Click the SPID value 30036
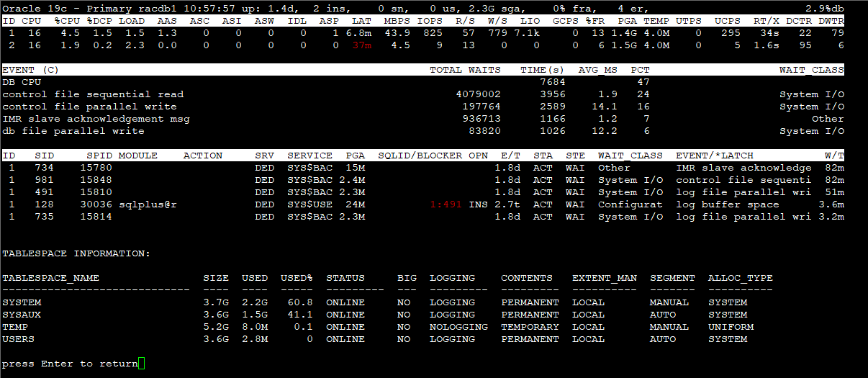 coord(96,204)
